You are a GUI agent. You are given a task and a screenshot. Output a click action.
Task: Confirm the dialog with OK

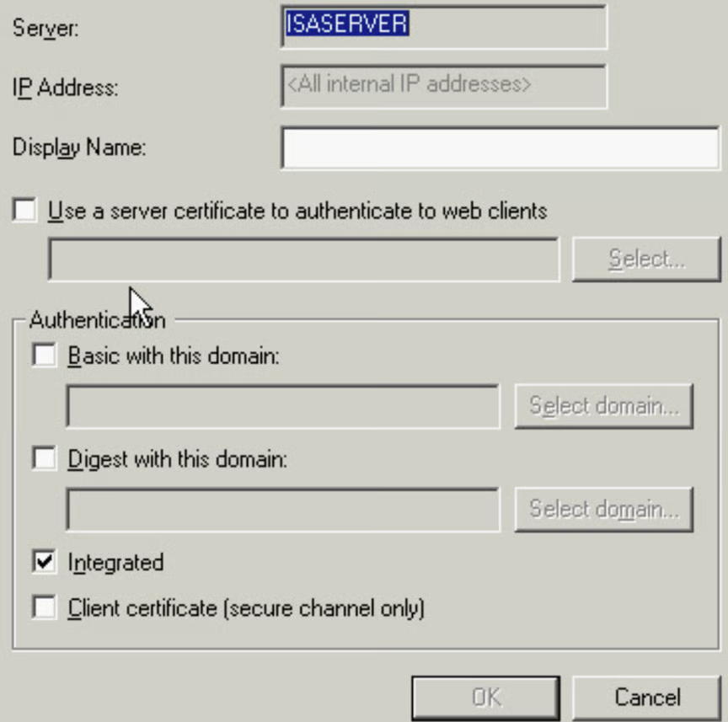point(485,698)
